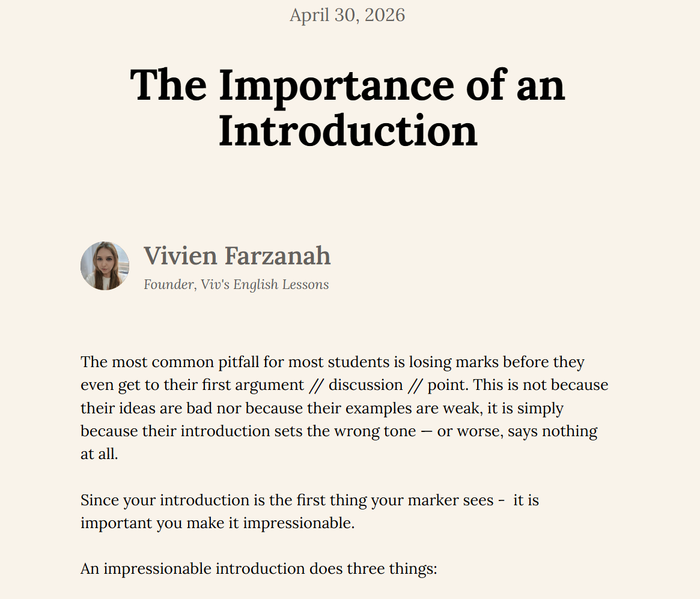The width and height of the screenshot is (700, 599).
Task: Click the word Importance in title
Action: tap(336, 85)
